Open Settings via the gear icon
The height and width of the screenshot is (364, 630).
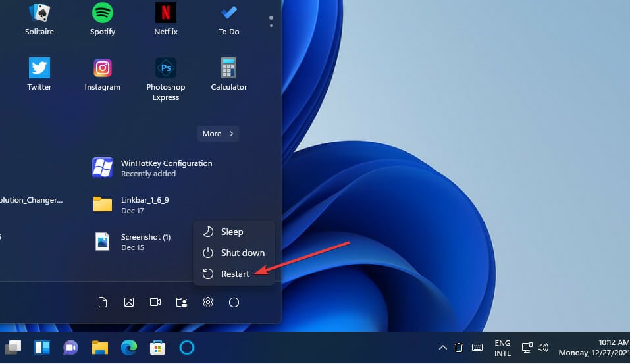point(208,302)
